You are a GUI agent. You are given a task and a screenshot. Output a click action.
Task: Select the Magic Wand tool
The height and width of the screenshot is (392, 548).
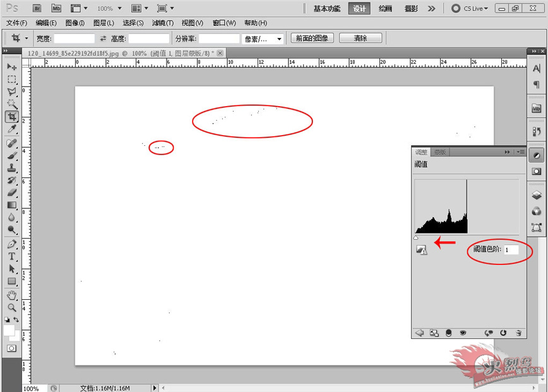coord(11,104)
